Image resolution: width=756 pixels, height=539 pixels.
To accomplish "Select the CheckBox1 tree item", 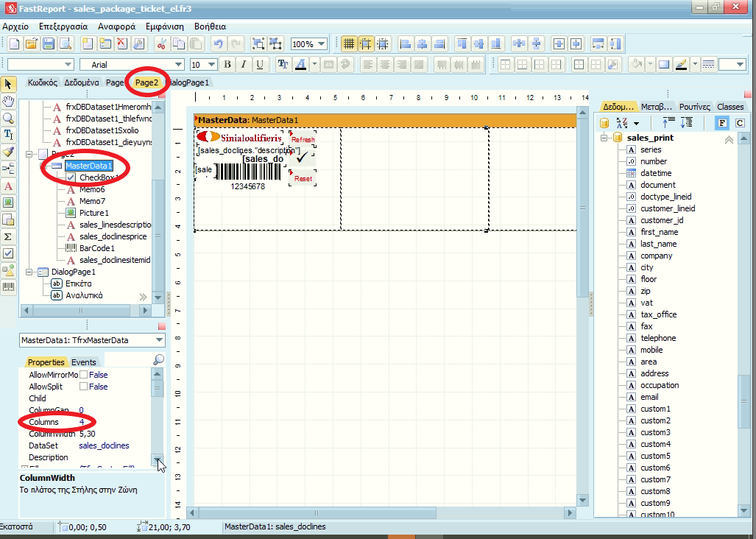I will point(99,177).
